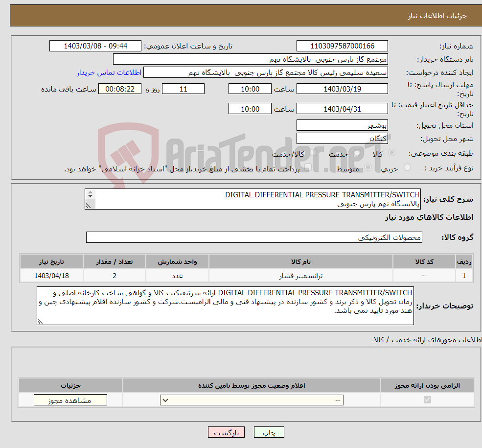482x448 pixels.
Task: Click the remaining time field 00:08:22
Action: tap(120, 89)
